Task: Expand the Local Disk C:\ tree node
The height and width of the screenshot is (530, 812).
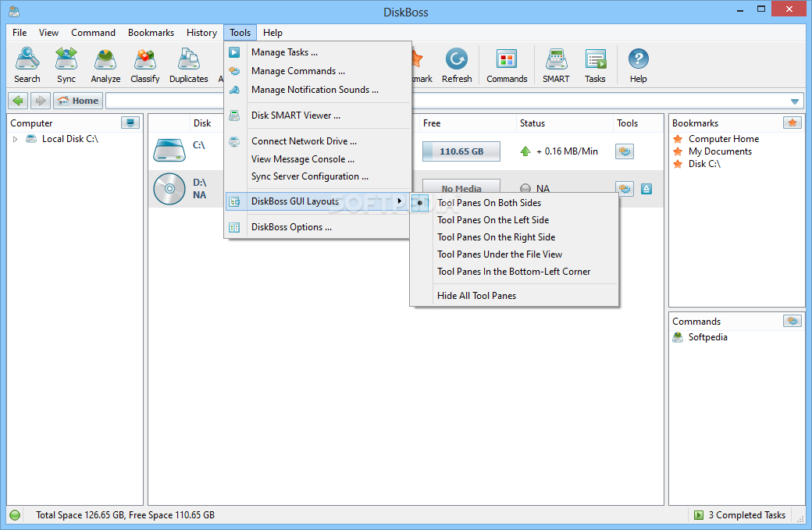Action: pyautogui.click(x=15, y=139)
